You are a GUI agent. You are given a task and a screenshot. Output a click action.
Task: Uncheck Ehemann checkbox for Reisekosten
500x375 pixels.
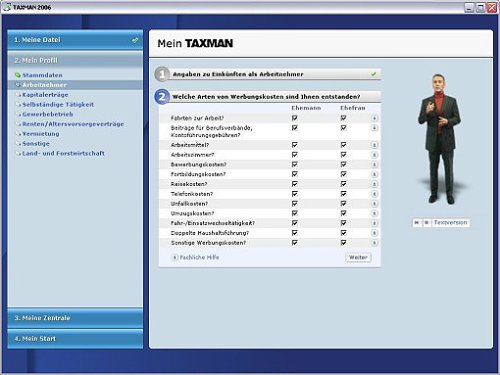tap(294, 184)
